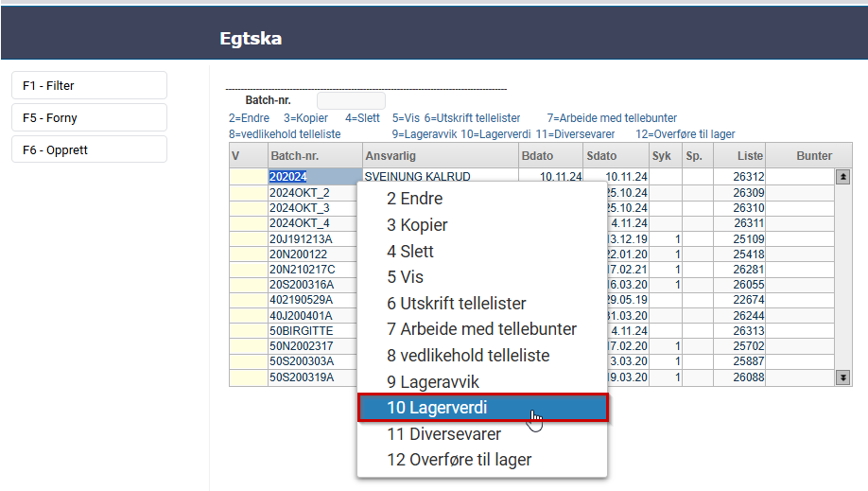The height and width of the screenshot is (491, 868).
Task: Select batch 2024OKT_3 row
Action: 313,208
